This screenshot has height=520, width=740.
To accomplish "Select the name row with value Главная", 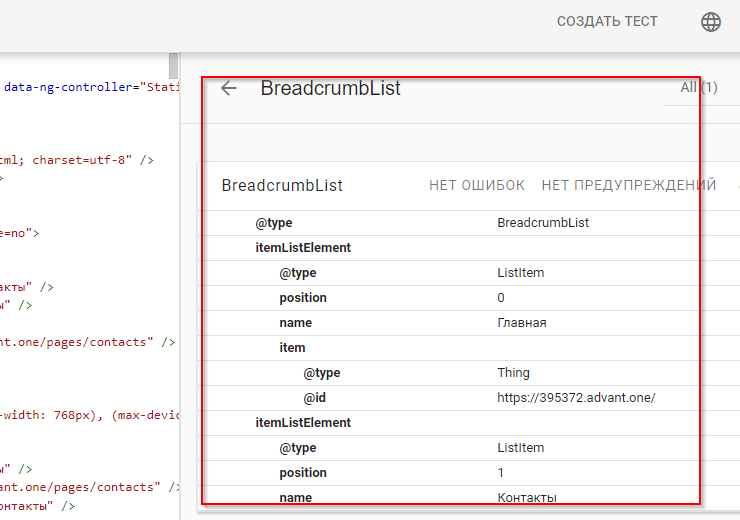I will click(296, 323).
